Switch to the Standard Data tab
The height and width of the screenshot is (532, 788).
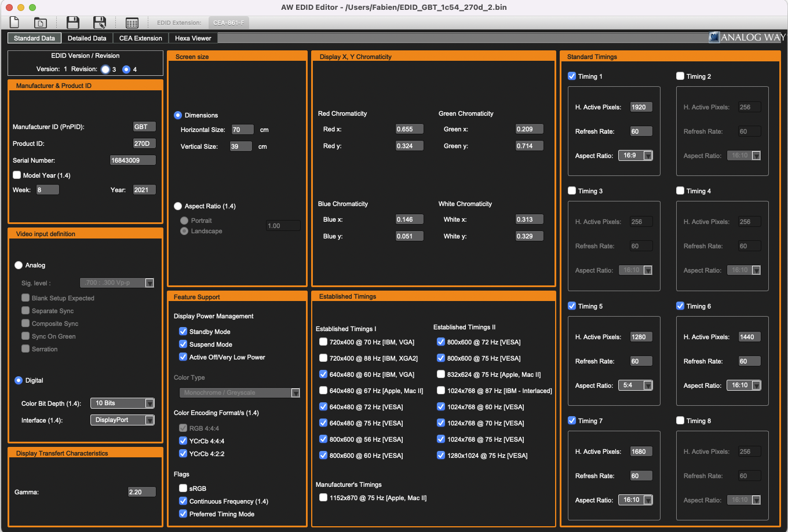pyautogui.click(x=34, y=38)
